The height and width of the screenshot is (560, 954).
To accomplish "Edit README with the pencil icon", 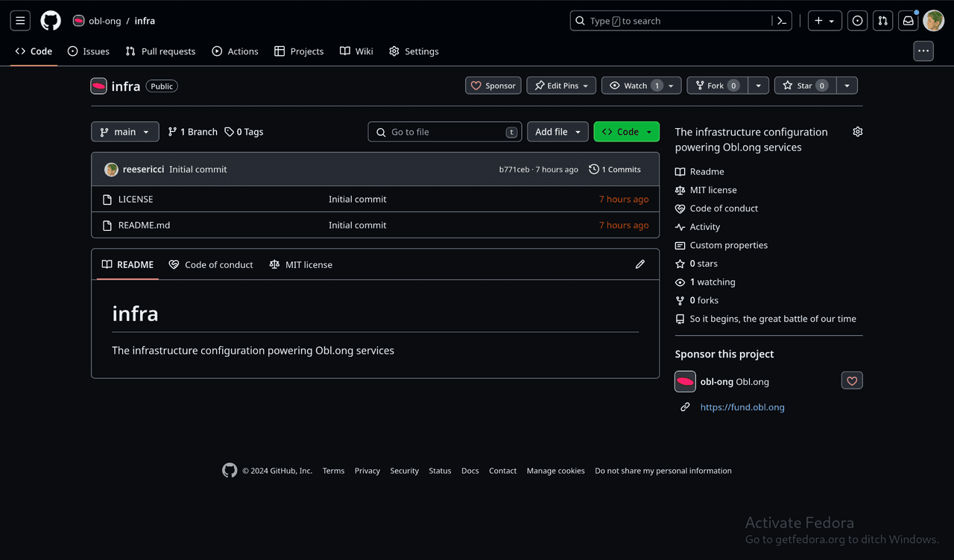I will coord(639,264).
